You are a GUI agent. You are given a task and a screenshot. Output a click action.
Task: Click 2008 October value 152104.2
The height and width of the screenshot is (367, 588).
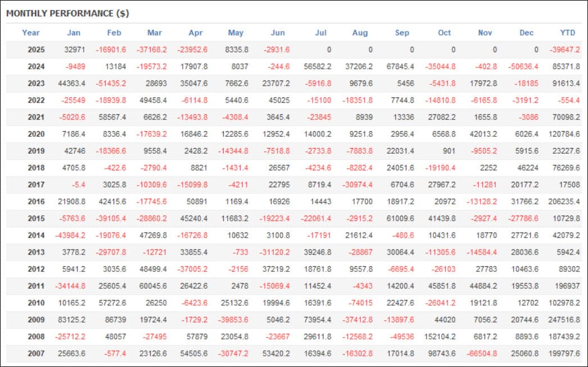(440, 337)
